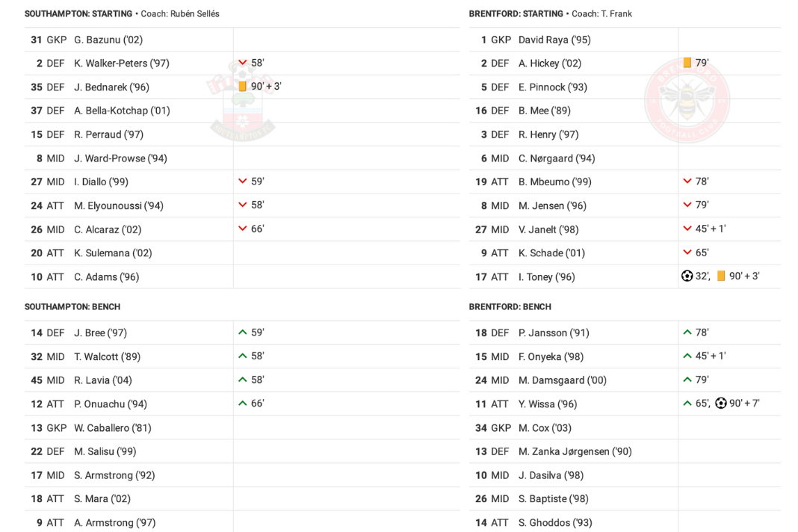Click the Brentford: Bench section heading
This screenshot has height=532, width=798.
[x=510, y=307]
